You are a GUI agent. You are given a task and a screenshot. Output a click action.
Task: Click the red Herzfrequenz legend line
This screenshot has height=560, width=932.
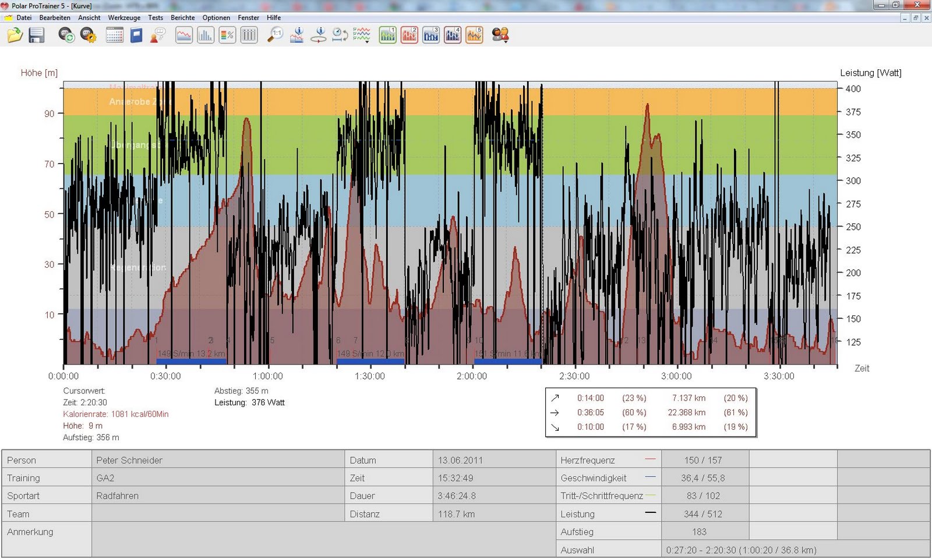click(x=651, y=459)
